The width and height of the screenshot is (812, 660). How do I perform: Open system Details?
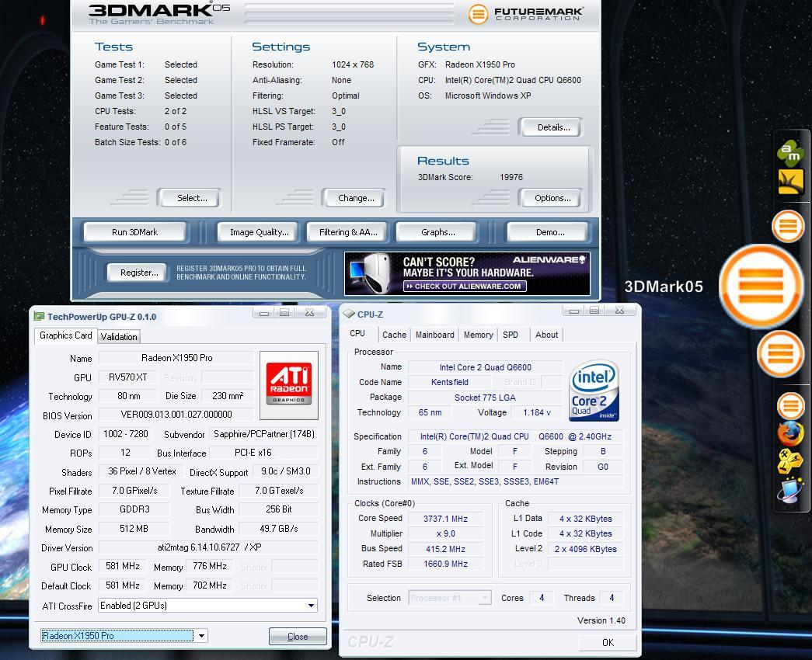coord(553,127)
